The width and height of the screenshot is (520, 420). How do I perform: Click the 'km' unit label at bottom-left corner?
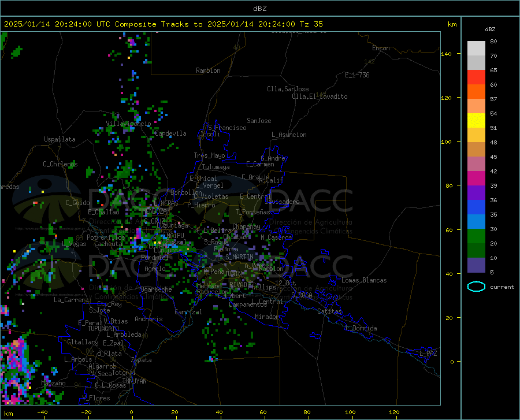point(8,414)
